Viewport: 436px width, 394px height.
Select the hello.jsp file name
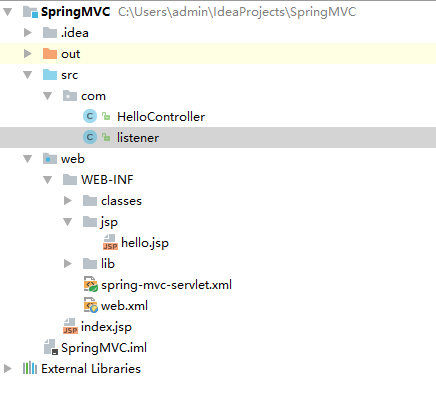pyautogui.click(x=145, y=243)
